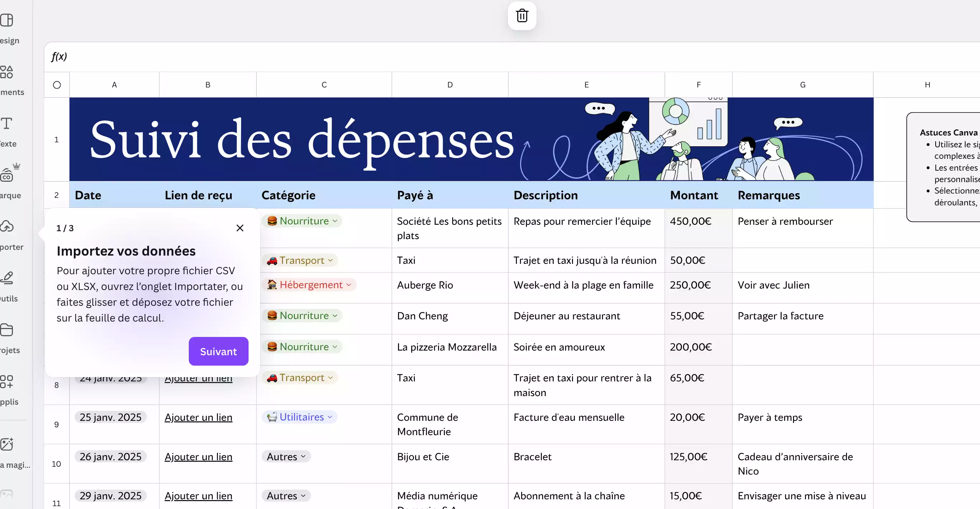Open the Elements sidebar icon

[6, 72]
